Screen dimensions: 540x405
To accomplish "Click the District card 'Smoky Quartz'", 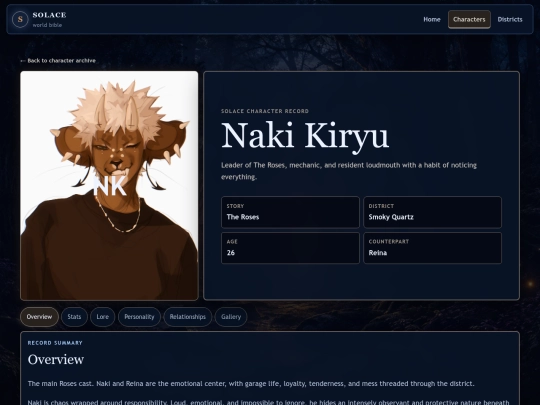I will (x=433, y=212).
